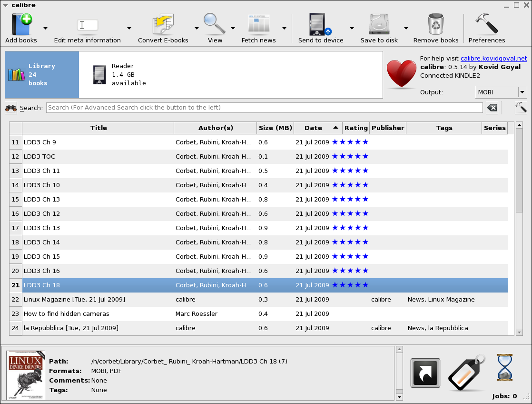532x404 pixels.
Task: Open Edit meta information tool
Action: (87, 25)
